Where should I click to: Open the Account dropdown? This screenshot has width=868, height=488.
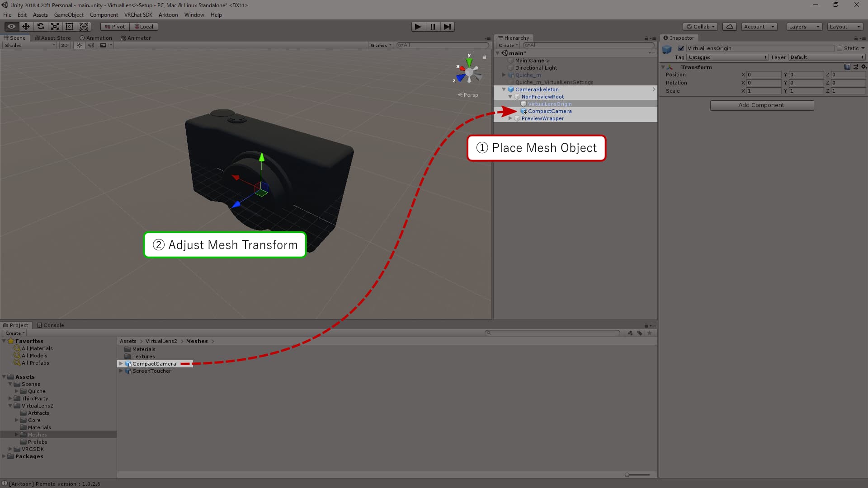tap(759, 27)
